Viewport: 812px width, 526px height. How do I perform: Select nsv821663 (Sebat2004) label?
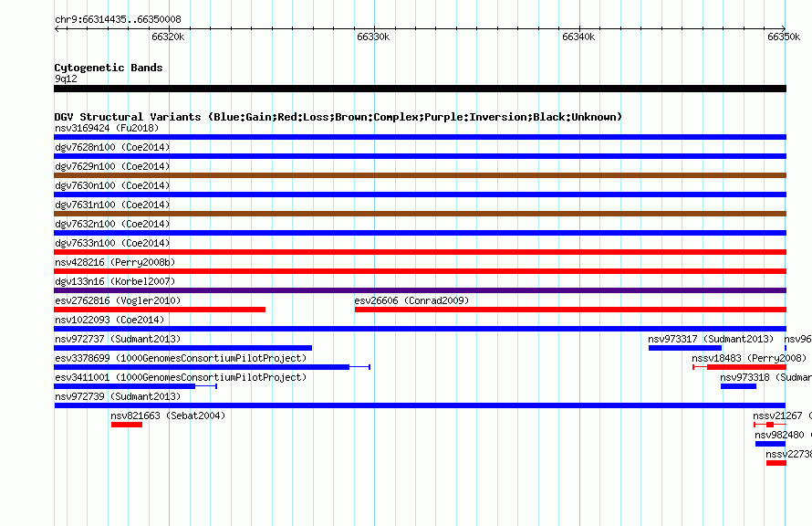click(168, 416)
